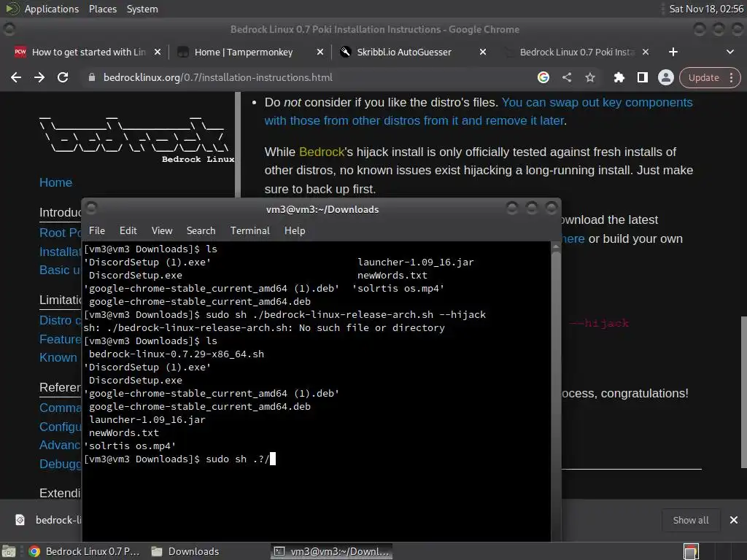This screenshot has height=560, width=747.
Task: Open the terminal's Search menu
Action: click(201, 230)
